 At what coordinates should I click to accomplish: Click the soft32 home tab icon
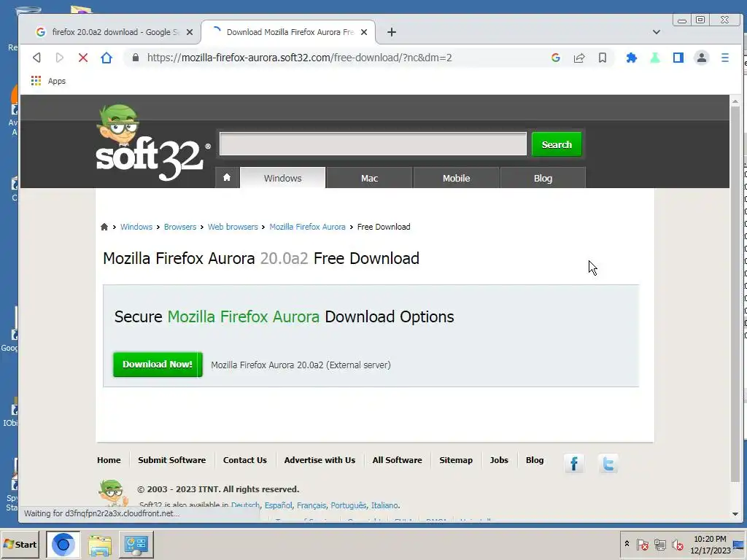[227, 178]
